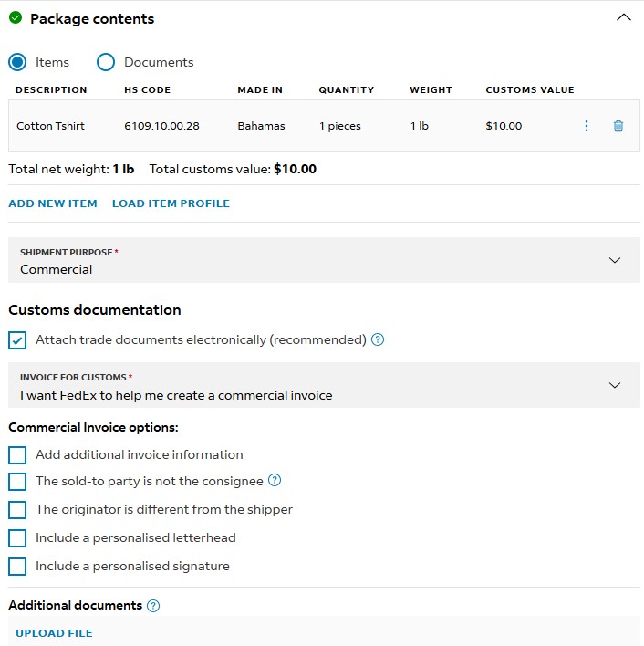The height and width of the screenshot is (646, 644).
Task: Check sold-to party is not the consignee
Action: [x=17, y=481]
